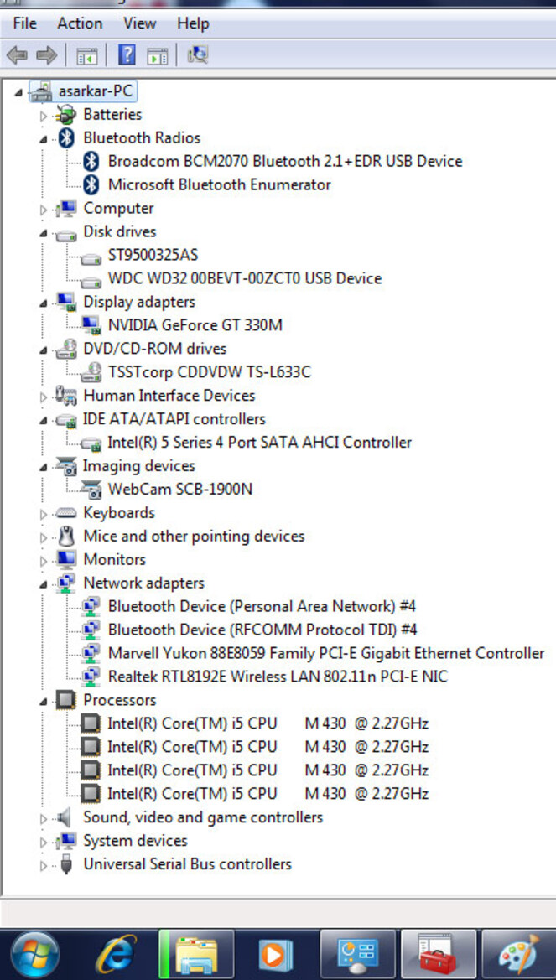556x980 pixels.
Task: Collapse the Display adapters node
Action: point(43,303)
